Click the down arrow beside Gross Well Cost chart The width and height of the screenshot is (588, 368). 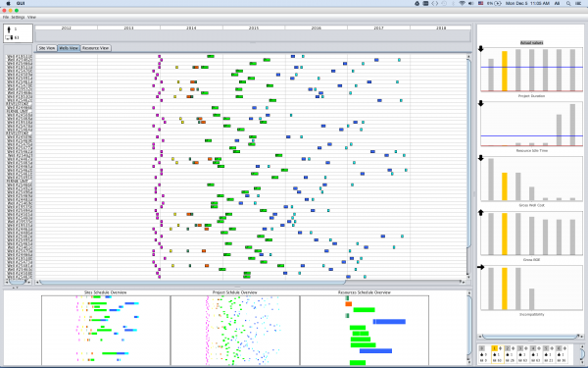pyautogui.click(x=481, y=158)
